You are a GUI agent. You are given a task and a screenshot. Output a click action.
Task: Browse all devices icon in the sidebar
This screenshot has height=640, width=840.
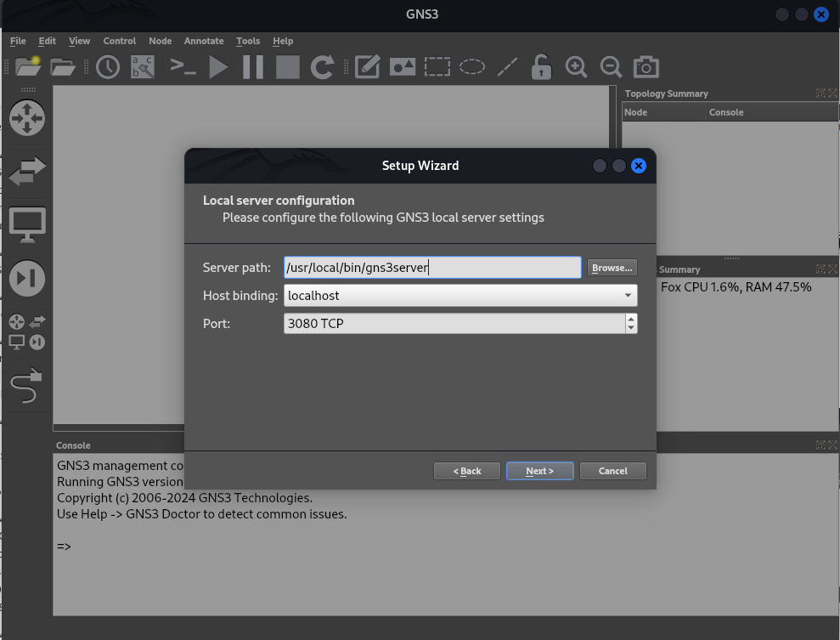27,331
